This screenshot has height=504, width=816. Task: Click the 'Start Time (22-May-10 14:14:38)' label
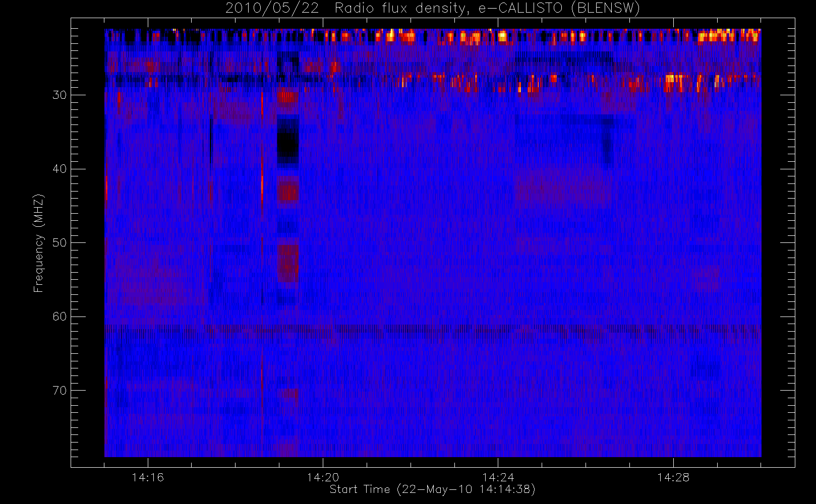click(x=432, y=489)
